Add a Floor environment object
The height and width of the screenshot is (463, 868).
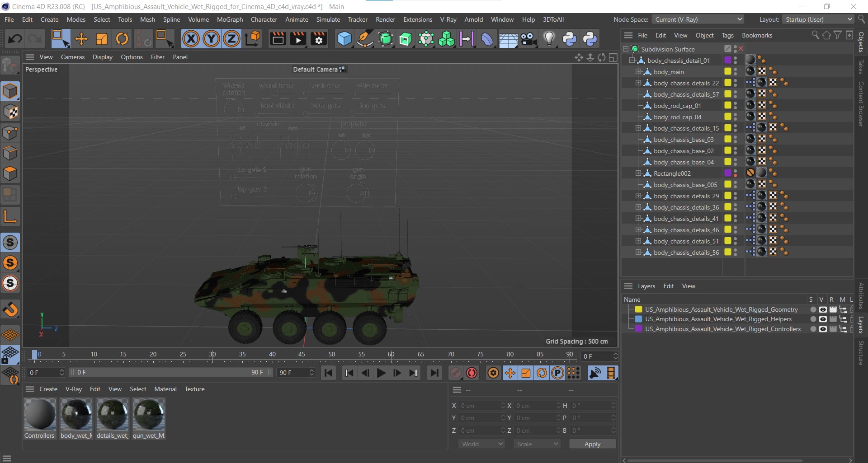[508, 39]
